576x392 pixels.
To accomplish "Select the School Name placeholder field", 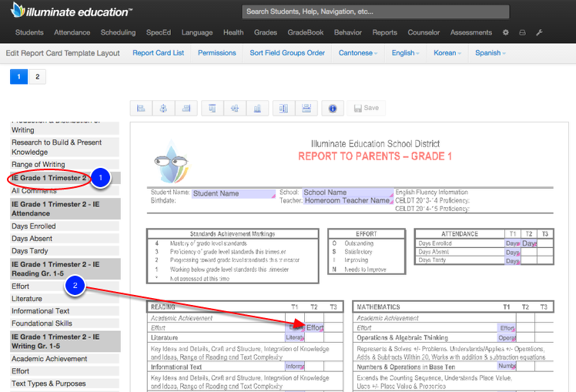I will [347, 193].
